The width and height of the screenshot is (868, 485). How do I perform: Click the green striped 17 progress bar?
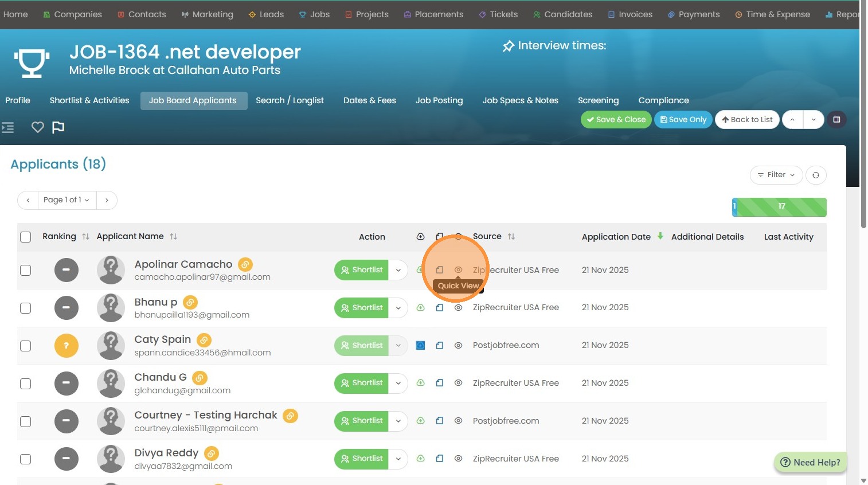click(x=781, y=207)
